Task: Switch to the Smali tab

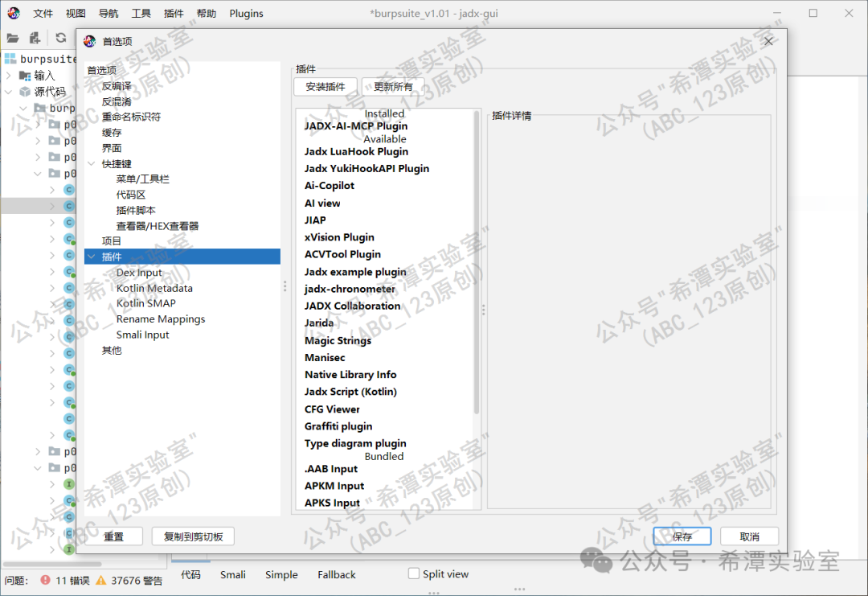Action: [x=232, y=573]
